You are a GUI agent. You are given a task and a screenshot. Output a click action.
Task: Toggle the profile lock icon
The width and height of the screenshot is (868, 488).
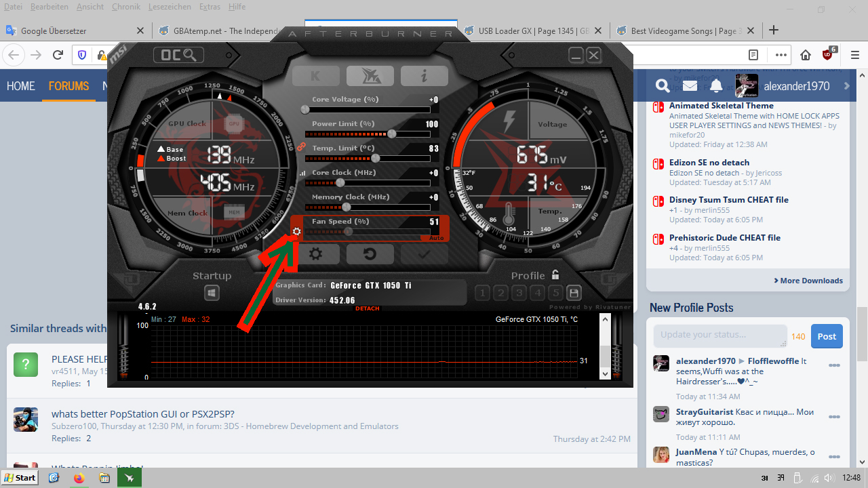[555, 274]
